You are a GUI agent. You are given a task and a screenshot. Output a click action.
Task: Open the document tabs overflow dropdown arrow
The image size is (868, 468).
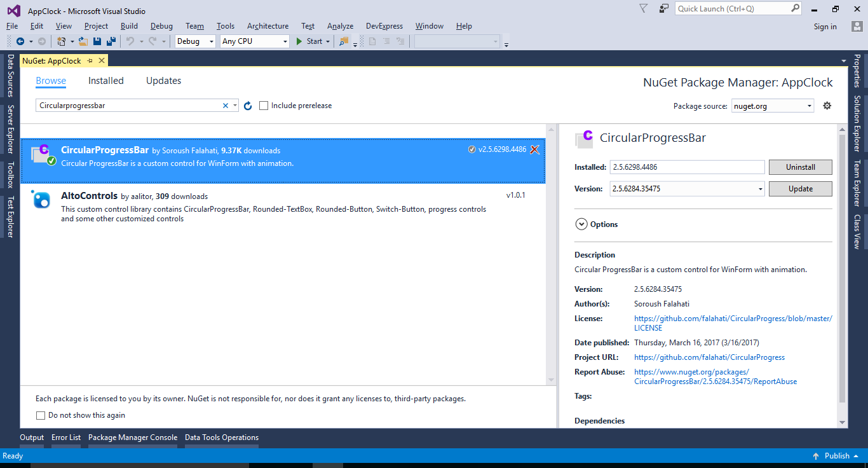844,61
